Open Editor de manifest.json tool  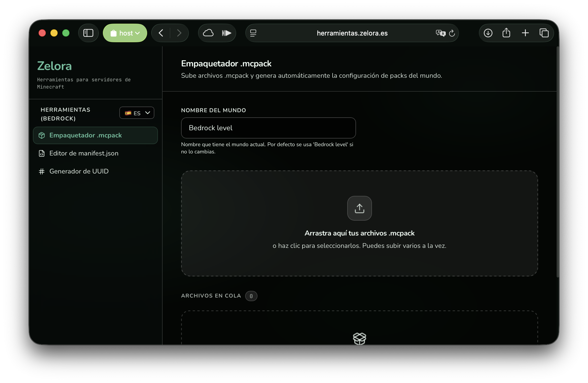pyautogui.click(x=95, y=153)
